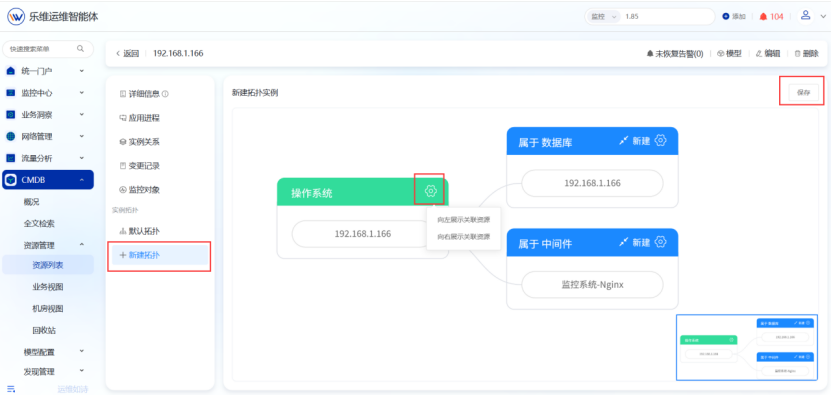Click 模型 in top action bar
The height and width of the screenshot is (396, 831).
pyautogui.click(x=729, y=54)
